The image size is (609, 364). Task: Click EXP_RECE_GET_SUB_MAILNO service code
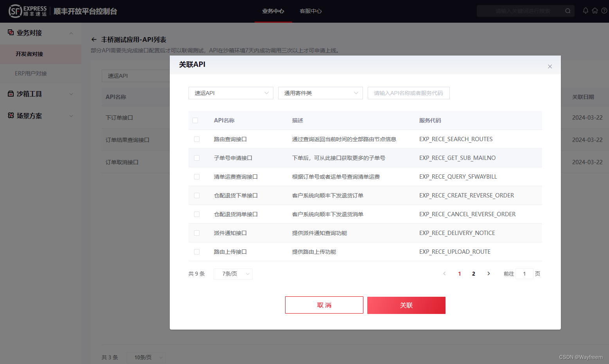[457, 158]
